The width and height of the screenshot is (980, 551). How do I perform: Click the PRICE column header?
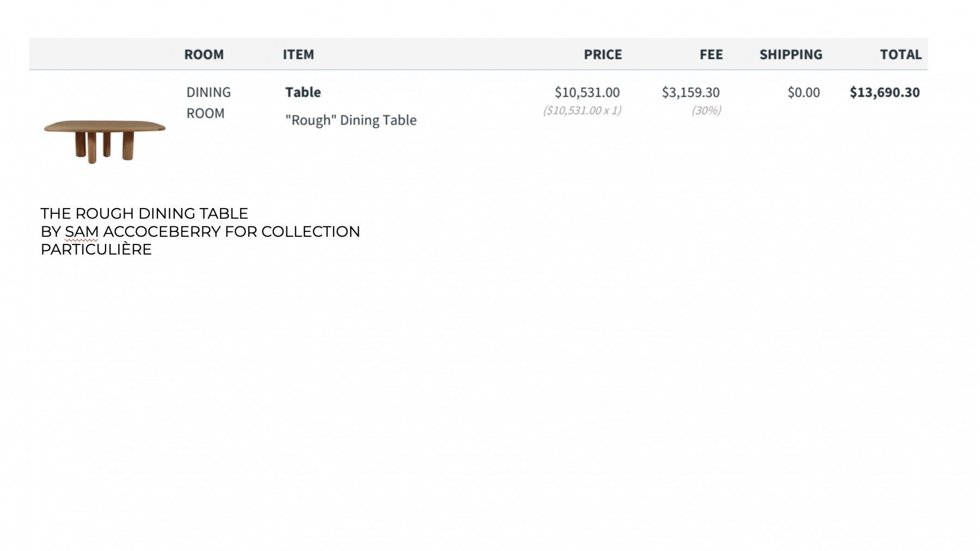pos(603,54)
